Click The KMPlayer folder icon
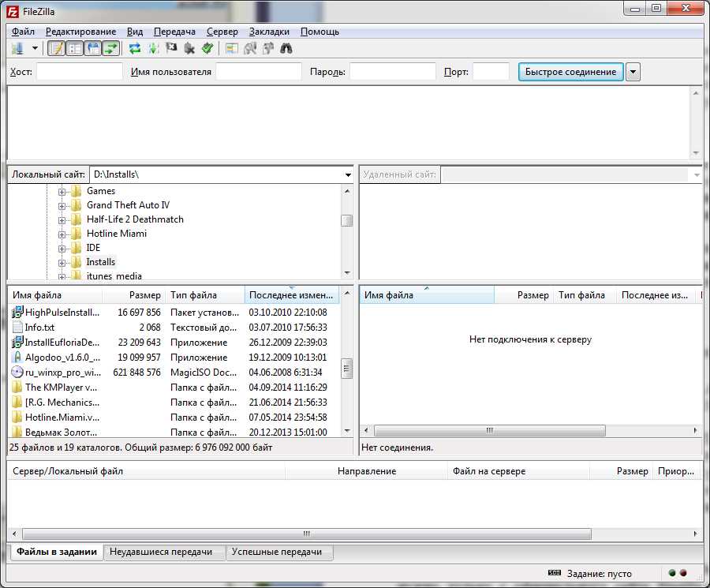The height and width of the screenshot is (588, 710). [x=17, y=387]
